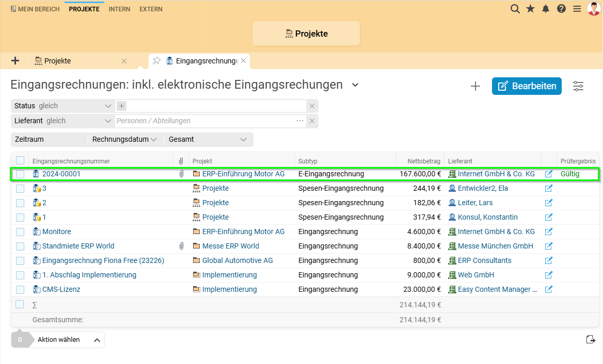Viewport: 603px width, 364px height.
Task: Expand the Aktion wählen menu
Action: tap(67, 340)
